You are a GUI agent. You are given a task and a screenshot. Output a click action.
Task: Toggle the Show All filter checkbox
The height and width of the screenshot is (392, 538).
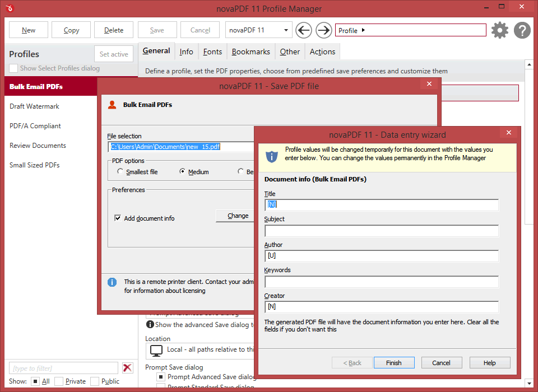point(35,381)
